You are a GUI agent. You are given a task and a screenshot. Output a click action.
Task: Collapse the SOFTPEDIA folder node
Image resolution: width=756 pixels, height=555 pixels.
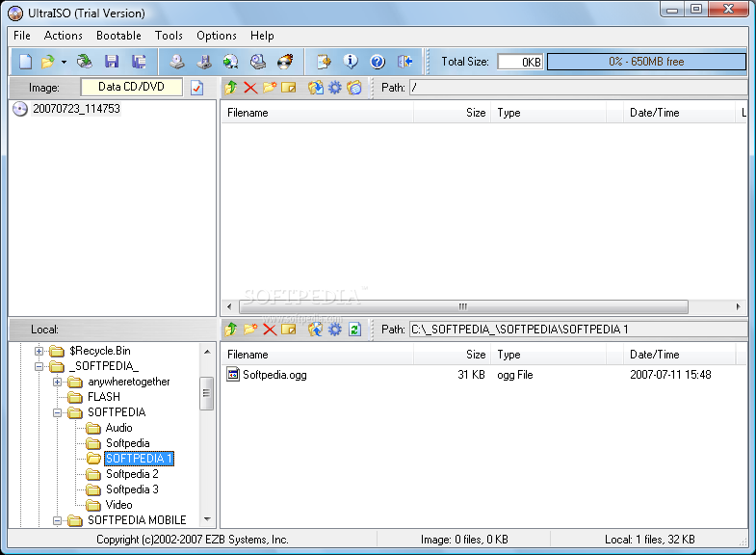pyautogui.click(x=58, y=412)
